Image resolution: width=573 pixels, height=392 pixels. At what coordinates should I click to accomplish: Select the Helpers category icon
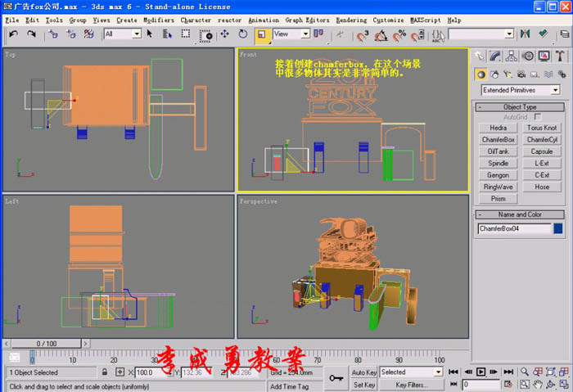click(x=535, y=74)
